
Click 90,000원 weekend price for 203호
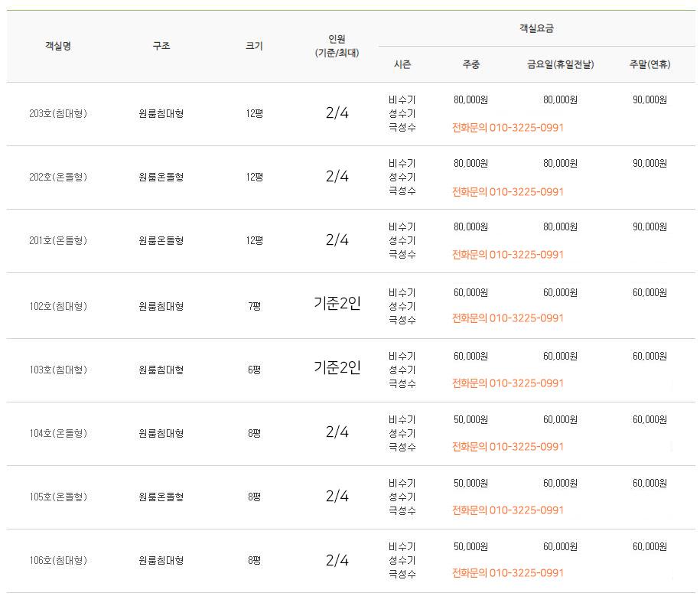click(x=650, y=100)
